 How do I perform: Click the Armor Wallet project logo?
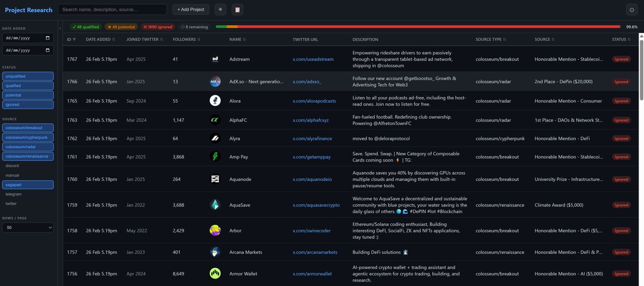[x=215, y=274]
